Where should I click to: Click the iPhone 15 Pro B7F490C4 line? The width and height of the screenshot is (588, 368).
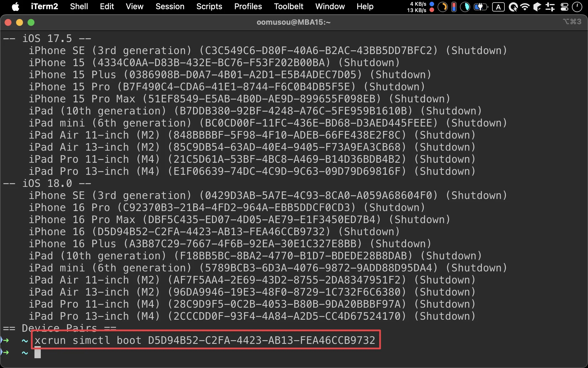[227, 87]
